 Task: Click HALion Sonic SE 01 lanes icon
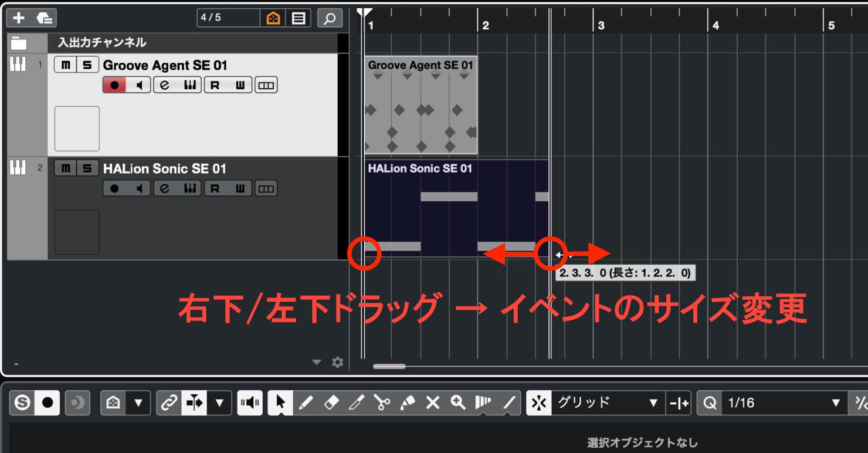click(x=266, y=188)
